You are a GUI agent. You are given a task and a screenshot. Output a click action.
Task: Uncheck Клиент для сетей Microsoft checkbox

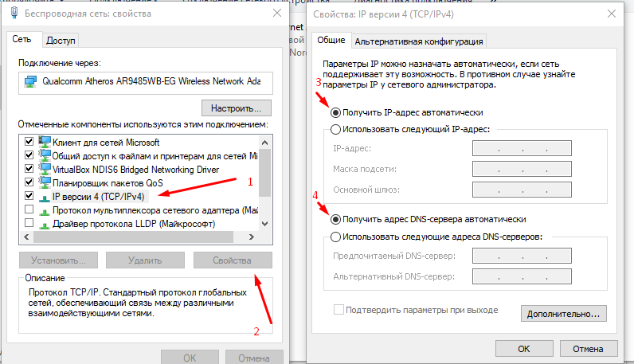pyautogui.click(x=29, y=142)
